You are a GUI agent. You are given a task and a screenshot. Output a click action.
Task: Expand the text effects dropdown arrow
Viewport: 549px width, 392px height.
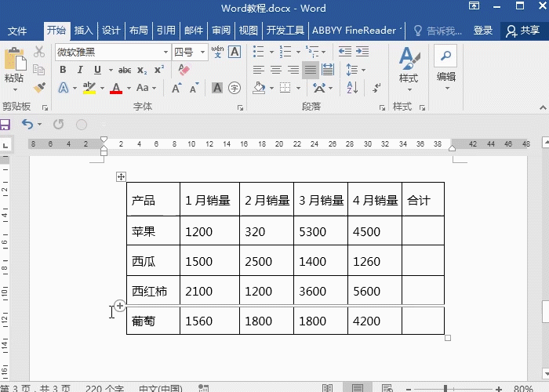click(75, 88)
